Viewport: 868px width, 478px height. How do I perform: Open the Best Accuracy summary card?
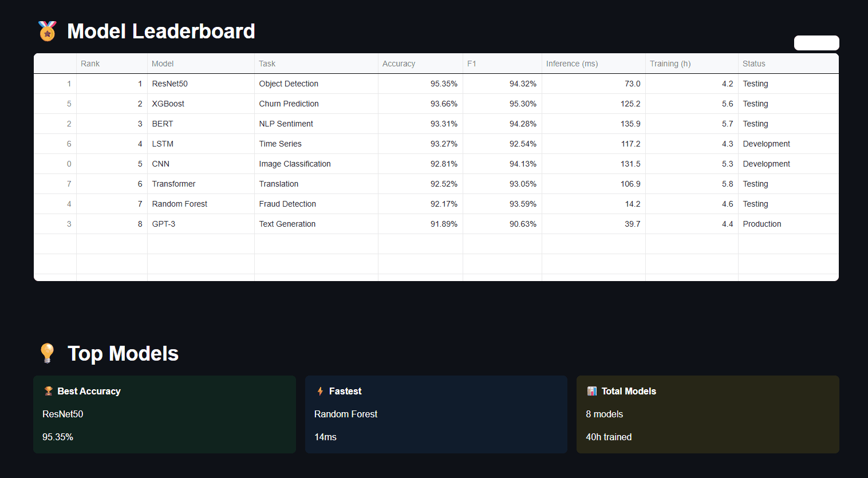[x=164, y=414]
